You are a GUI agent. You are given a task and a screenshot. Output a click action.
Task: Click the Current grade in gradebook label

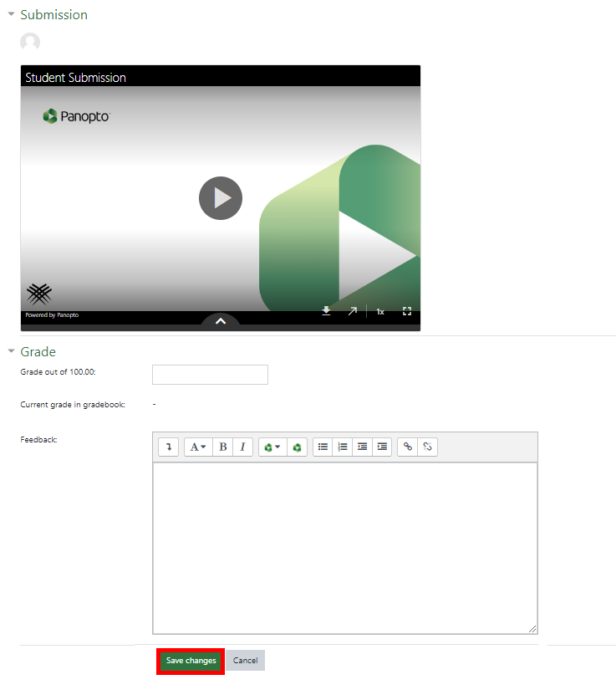click(73, 405)
